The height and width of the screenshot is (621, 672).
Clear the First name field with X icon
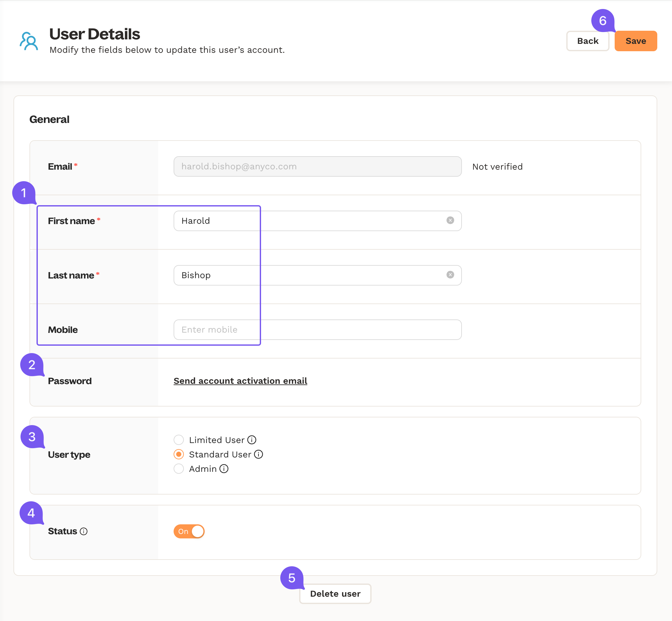coord(450,221)
